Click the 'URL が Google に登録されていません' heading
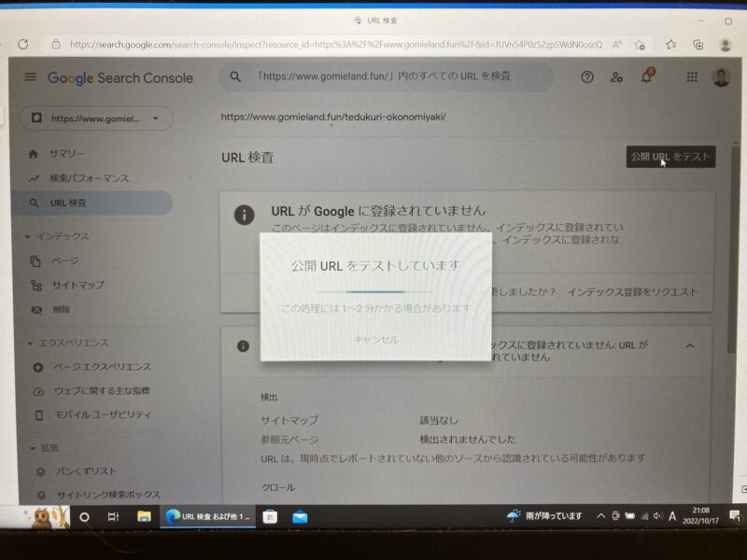 point(378,211)
